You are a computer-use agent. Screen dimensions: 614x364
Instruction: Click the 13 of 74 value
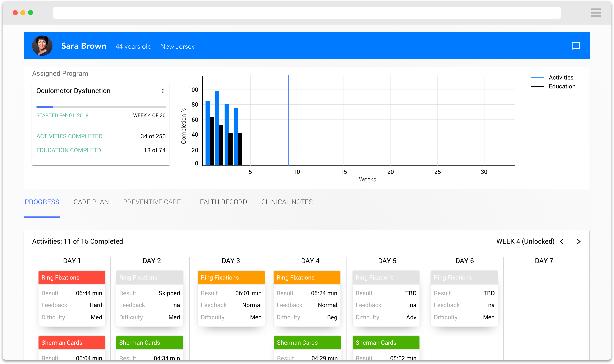tap(155, 150)
